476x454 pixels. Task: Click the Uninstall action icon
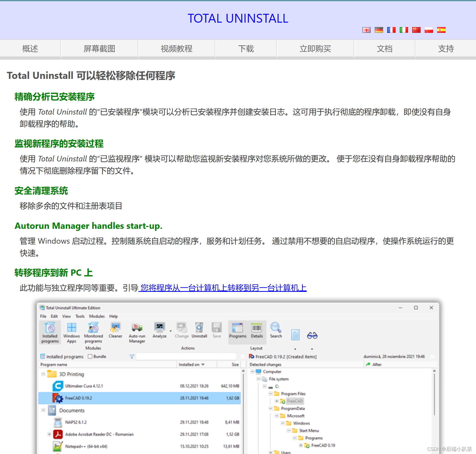[x=199, y=330]
